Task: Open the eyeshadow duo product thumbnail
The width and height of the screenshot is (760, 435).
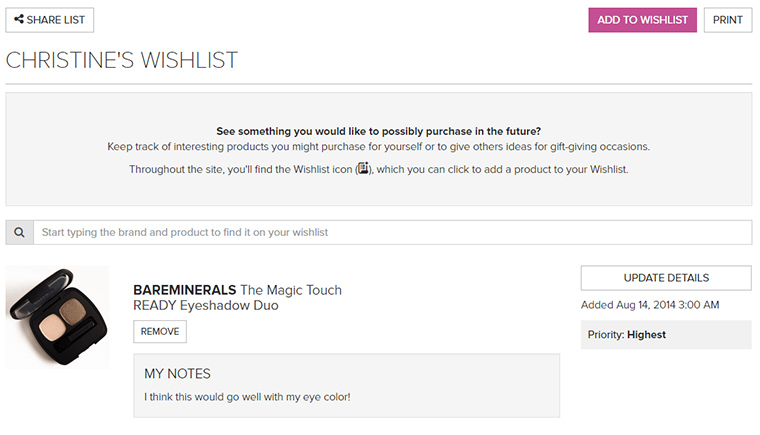Action: click(x=57, y=317)
